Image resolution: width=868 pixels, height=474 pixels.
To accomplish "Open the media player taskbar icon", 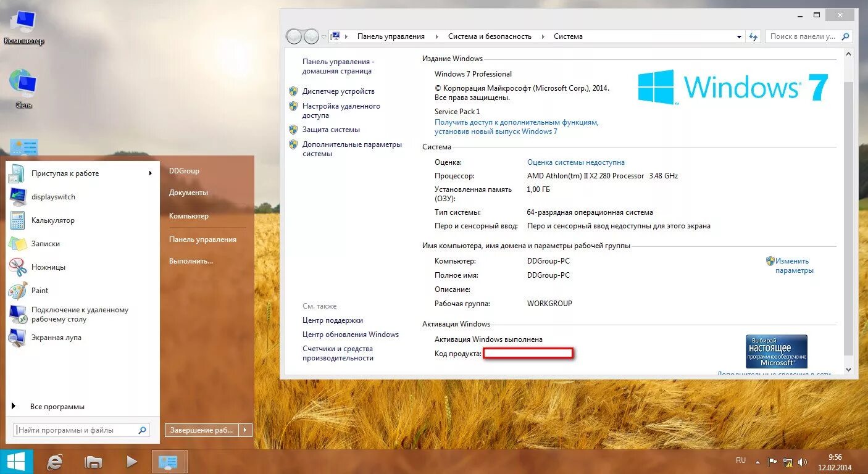I will [x=131, y=462].
